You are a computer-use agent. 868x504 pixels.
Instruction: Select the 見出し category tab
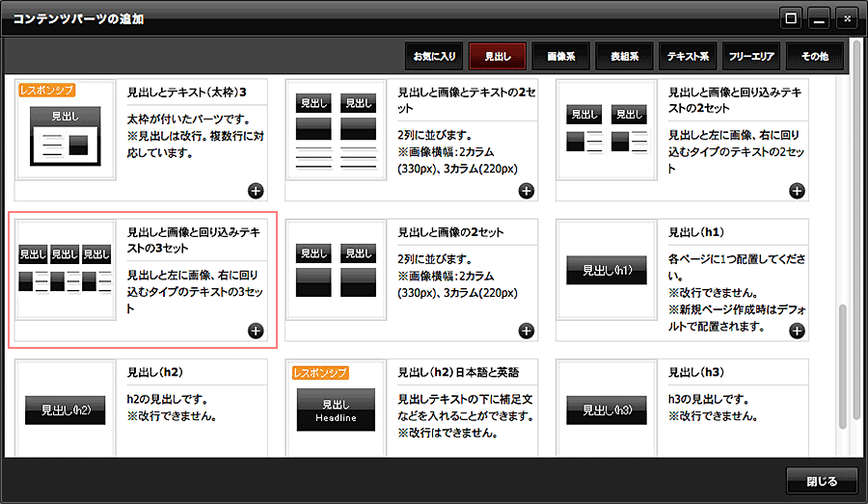tap(497, 56)
